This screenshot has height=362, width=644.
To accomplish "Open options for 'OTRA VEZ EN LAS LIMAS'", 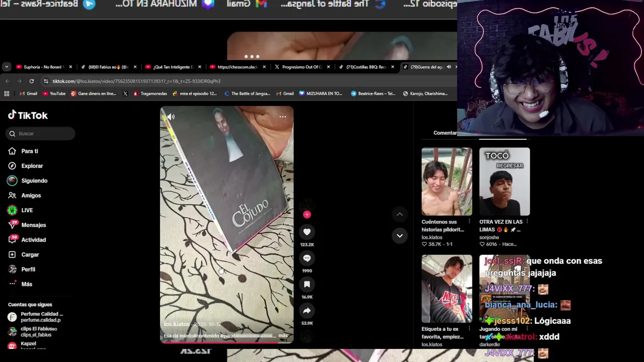I will click(x=527, y=222).
